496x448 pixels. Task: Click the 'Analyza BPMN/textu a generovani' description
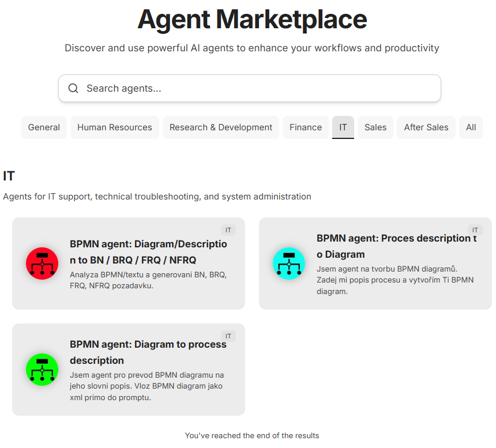pos(148,280)
